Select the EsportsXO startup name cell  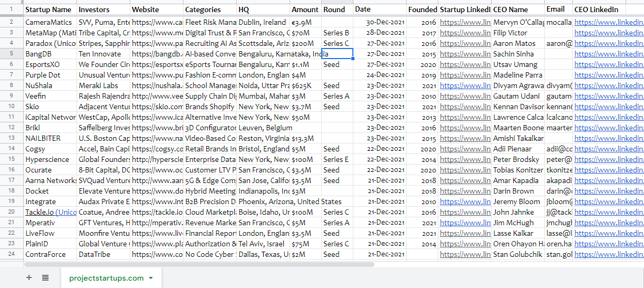50,64
